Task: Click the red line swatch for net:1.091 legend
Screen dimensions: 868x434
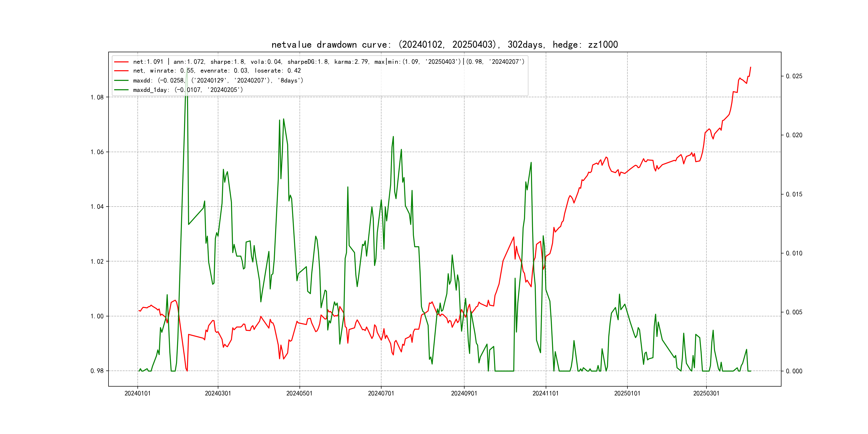Action: point(121,62)
